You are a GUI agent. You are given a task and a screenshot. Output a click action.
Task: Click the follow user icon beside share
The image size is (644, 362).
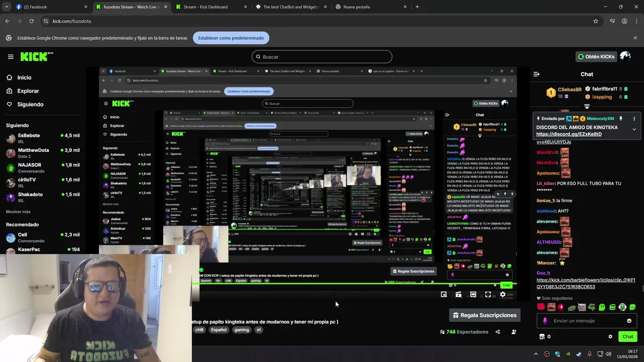click(514, 332)
